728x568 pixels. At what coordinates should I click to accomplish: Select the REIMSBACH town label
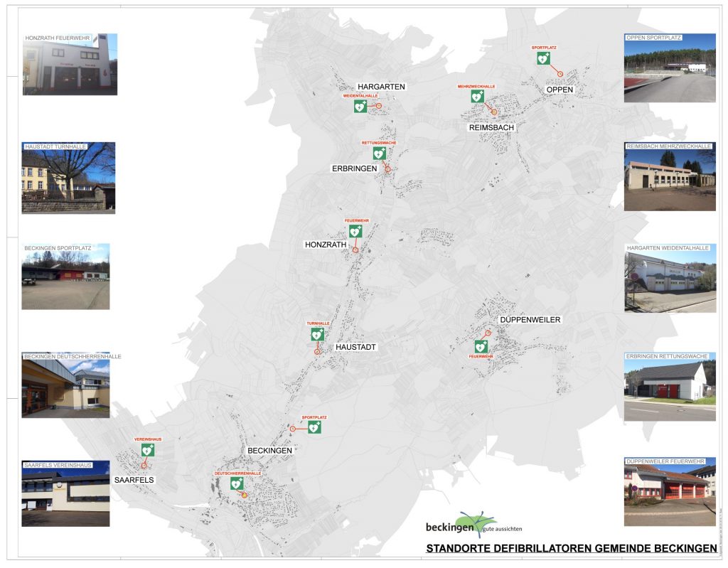[491, 127]
